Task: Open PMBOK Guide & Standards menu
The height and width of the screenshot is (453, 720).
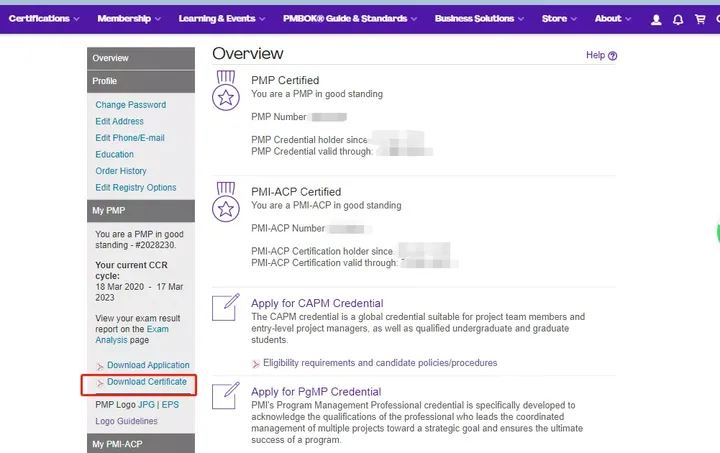Action: click(x=345, y=18)
